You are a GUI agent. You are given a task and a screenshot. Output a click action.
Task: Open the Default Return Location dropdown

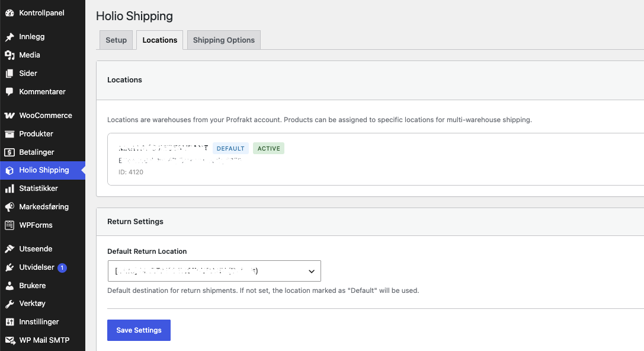[x=214, y=271]
